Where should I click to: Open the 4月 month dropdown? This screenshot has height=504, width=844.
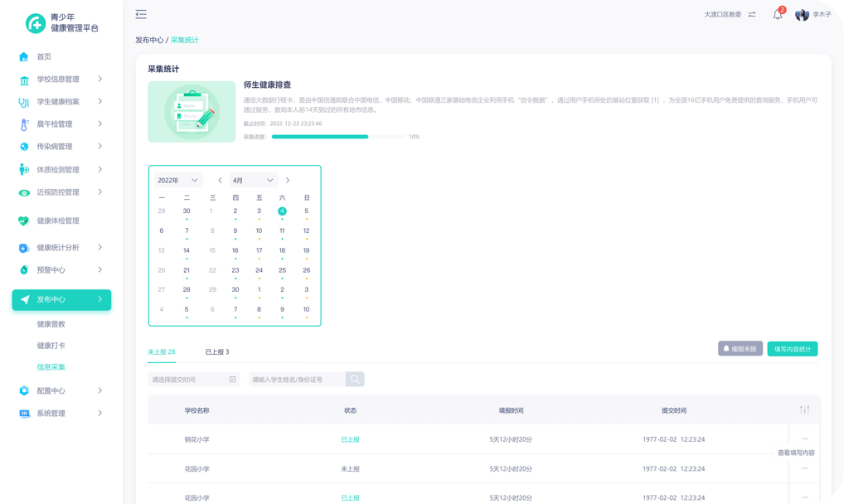click(x=253, y=180)
